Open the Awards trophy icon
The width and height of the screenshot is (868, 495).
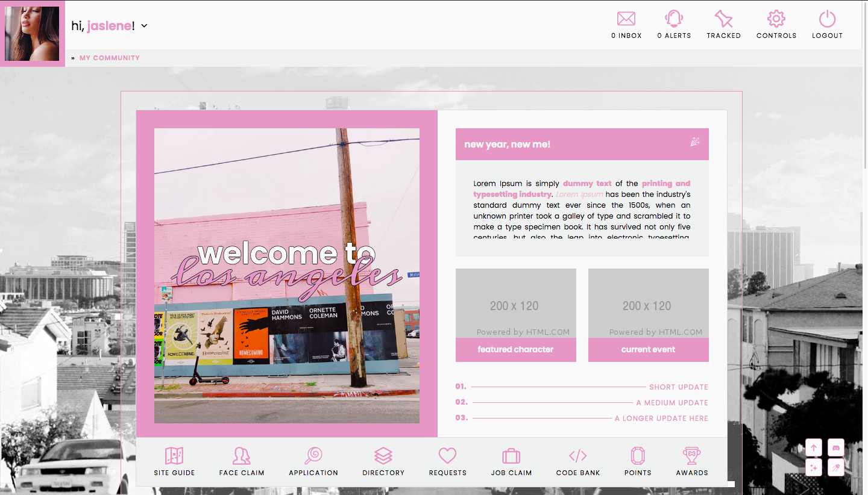tap(692, 455)
